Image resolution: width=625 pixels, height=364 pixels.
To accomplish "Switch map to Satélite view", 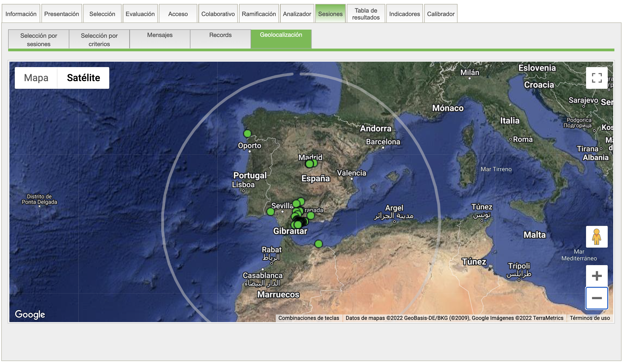I will [83, 78].
